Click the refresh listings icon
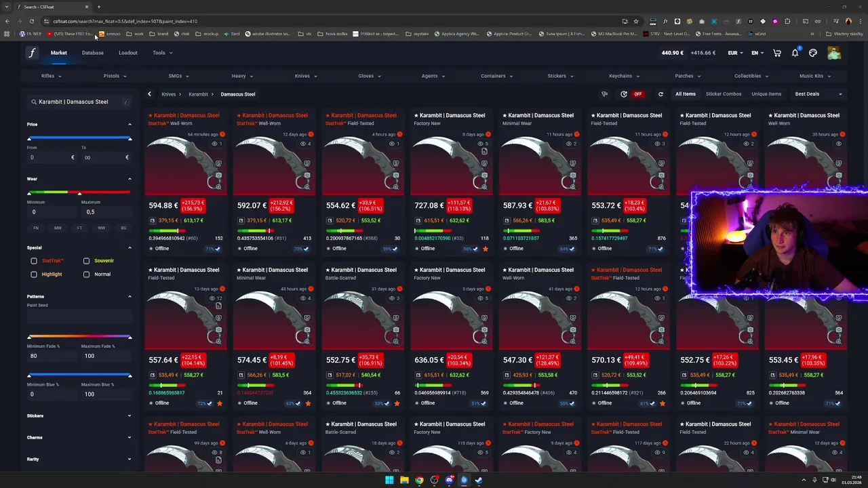 [x=660, y=94]
